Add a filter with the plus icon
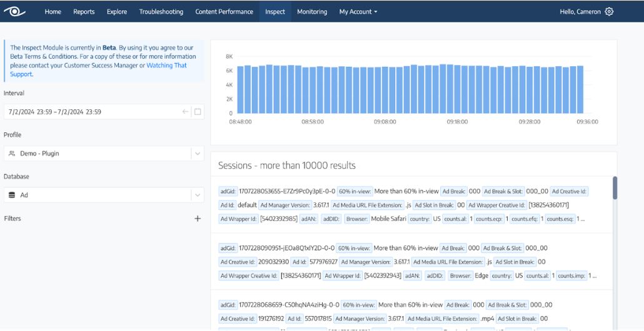 pyautogui.click(x=198, y=219)
